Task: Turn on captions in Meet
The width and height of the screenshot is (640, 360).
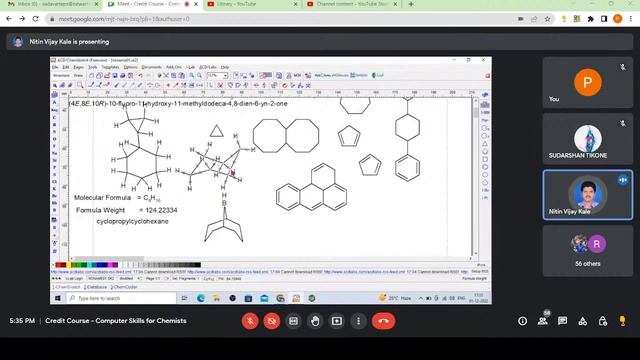Action: point(293,321)
